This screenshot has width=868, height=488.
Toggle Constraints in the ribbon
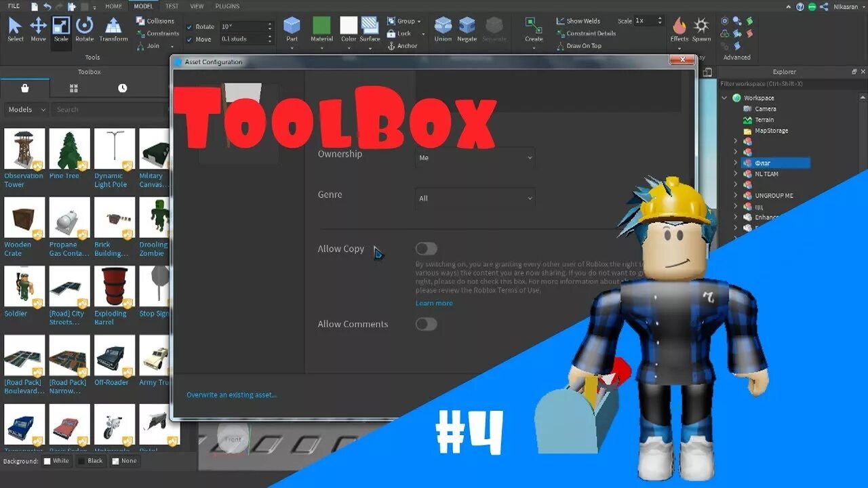[x=157, y=33]
